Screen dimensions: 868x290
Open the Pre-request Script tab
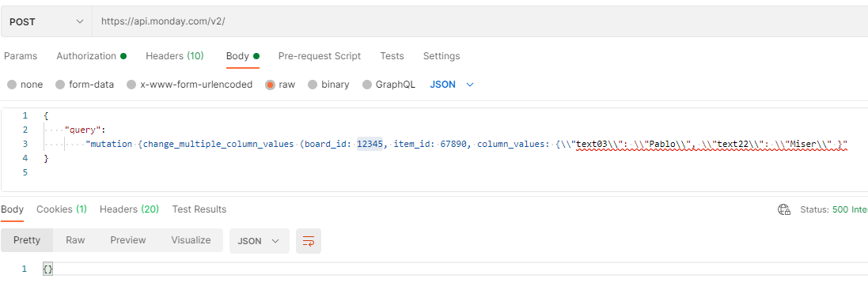tap(320, 56)
